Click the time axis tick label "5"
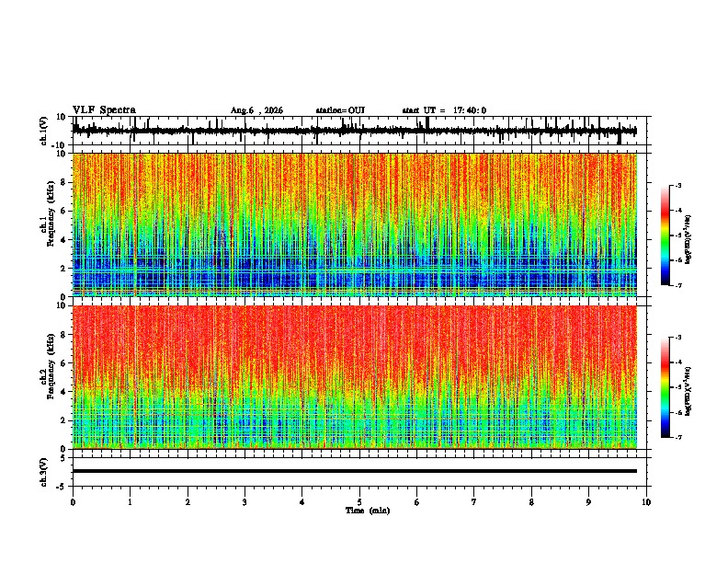The height and width of the screenshot is (563, 728). [359, 502]
